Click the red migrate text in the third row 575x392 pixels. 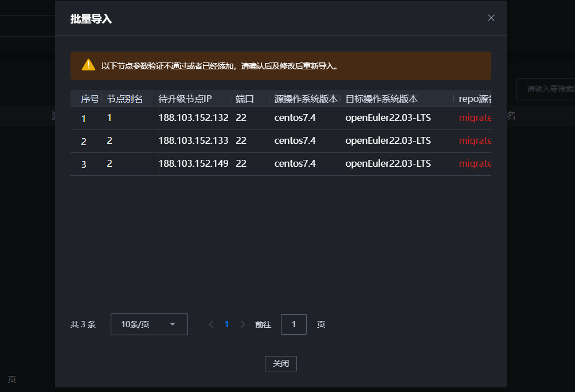(x=475, y=163)
